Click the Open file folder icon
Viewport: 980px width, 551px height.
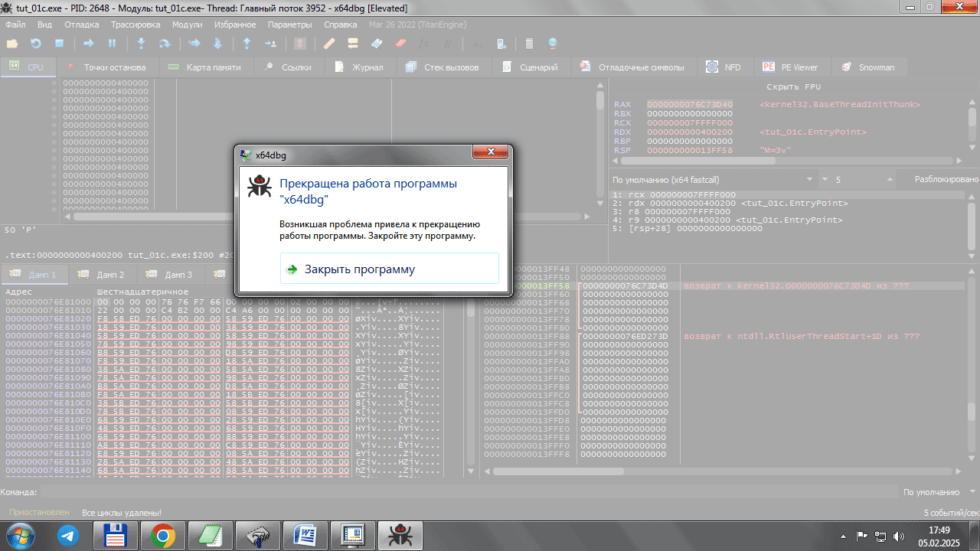coord(11,44)
